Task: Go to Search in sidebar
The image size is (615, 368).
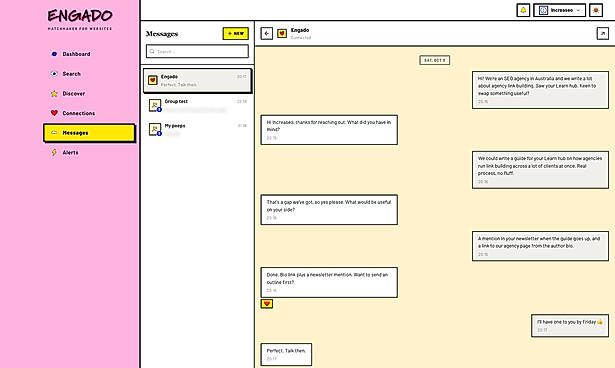Action: pyautogui.click(x=71, y=74)
